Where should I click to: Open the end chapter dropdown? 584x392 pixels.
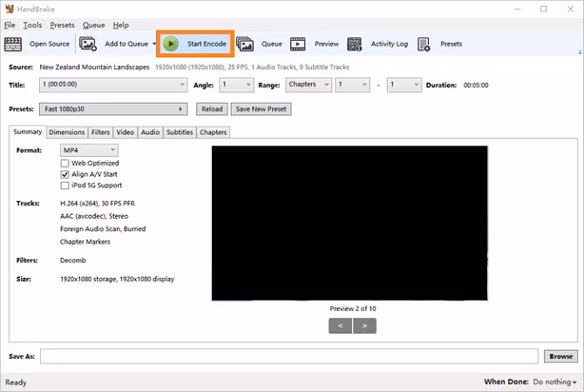(x=404, y=84)
